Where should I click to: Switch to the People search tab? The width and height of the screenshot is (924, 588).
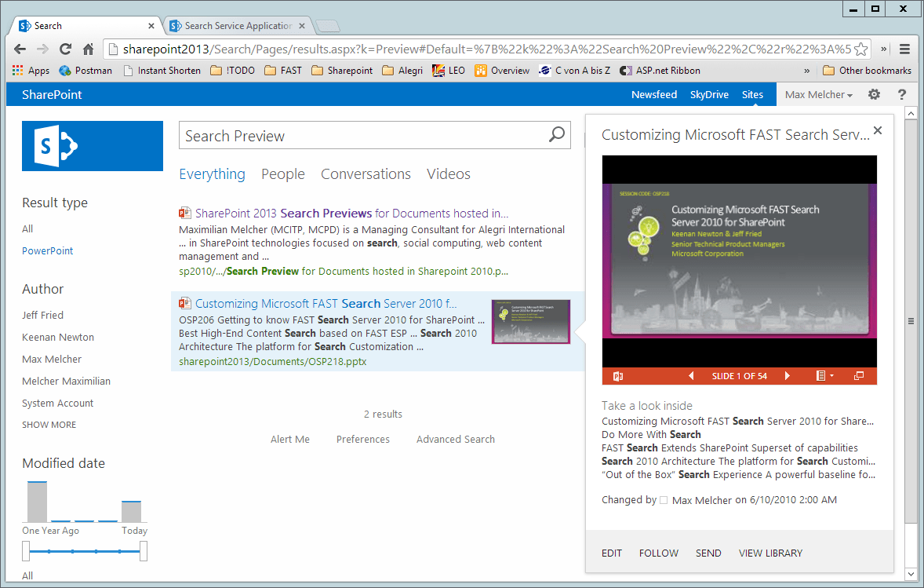282,173
